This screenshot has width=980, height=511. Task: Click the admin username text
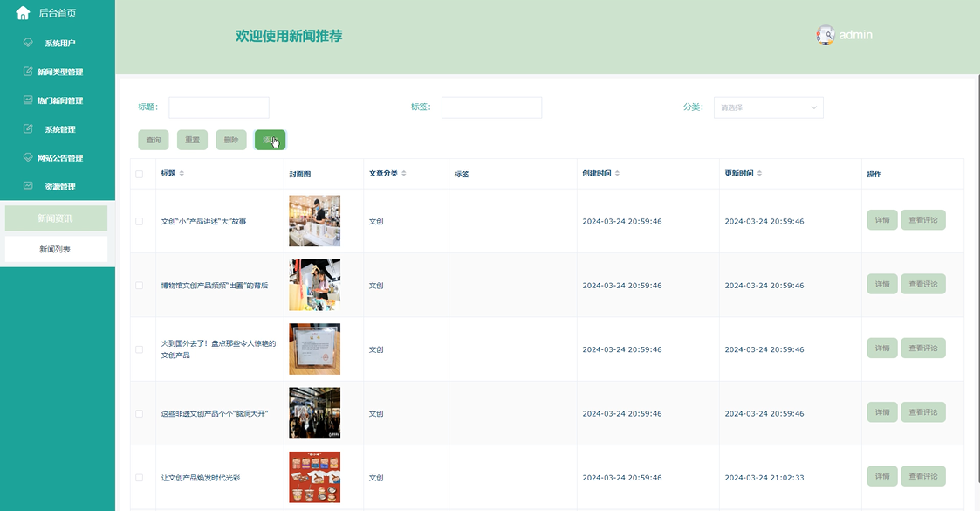[855, 35]
